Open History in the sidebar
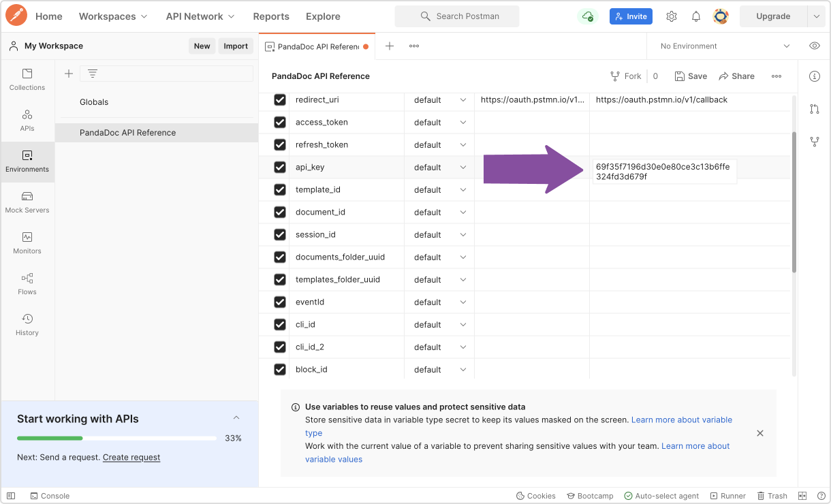Viewport: 831px width, 504px height. 27,325
